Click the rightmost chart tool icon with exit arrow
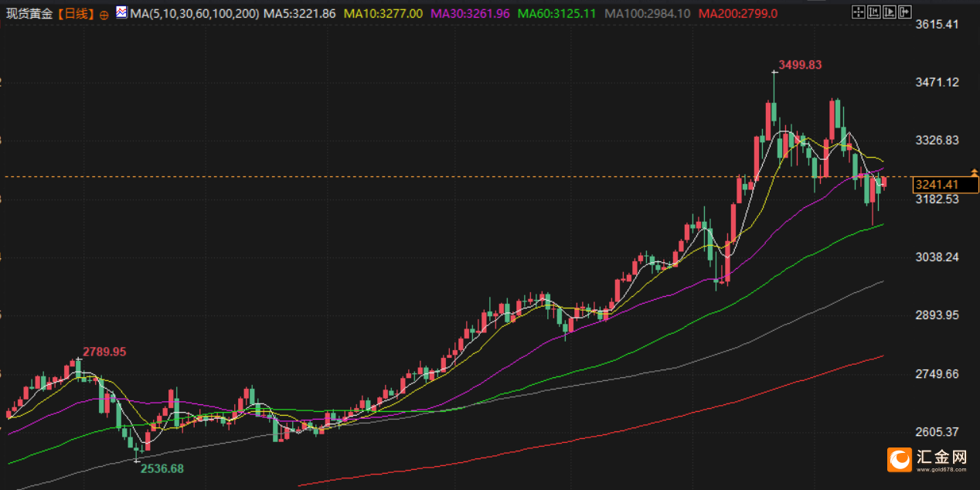Viewport: 980px width, 490px height. pyautogui.click(x=904, y=12)
